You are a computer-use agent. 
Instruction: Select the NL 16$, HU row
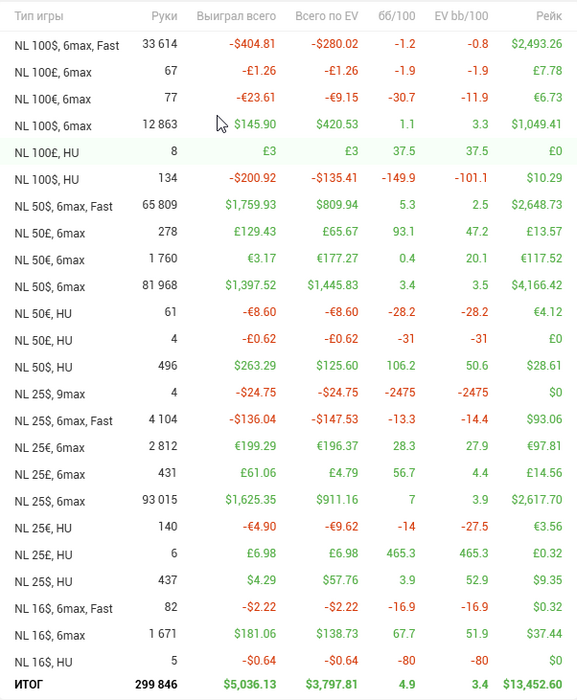point(288,660)
